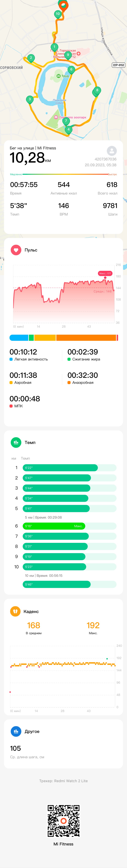Select the kilometer 1 pace bar 6'22"
The height and width of the screenshot is (868, 127).
coord(60,468)
